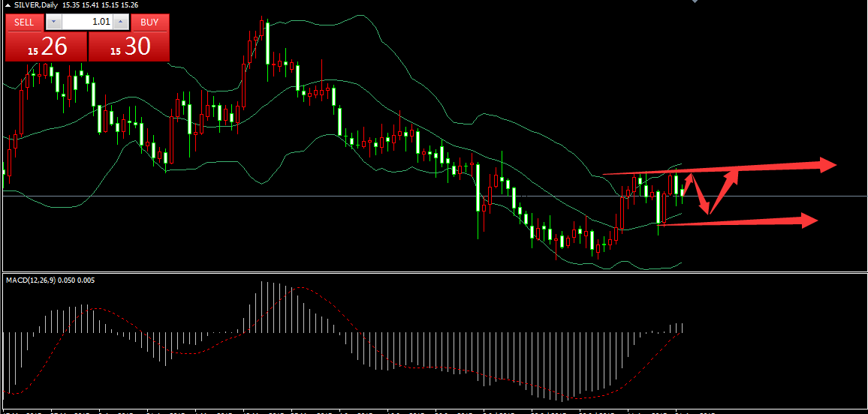The height and width of the screenshot is (414, 868).
Task: Select the tall green candle at chart peak
Action: pos(267,43)
